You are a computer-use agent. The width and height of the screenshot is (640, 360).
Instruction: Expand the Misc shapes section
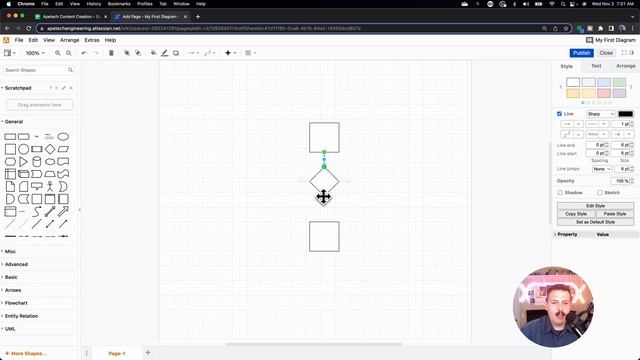(x=9, y=251)
